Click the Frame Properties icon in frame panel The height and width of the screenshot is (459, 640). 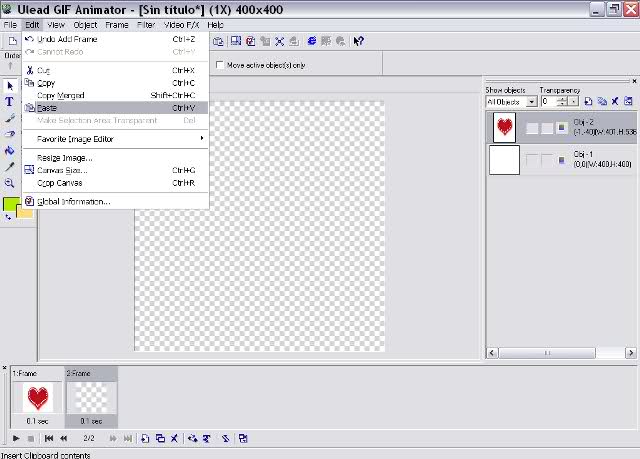pos(243,439)
